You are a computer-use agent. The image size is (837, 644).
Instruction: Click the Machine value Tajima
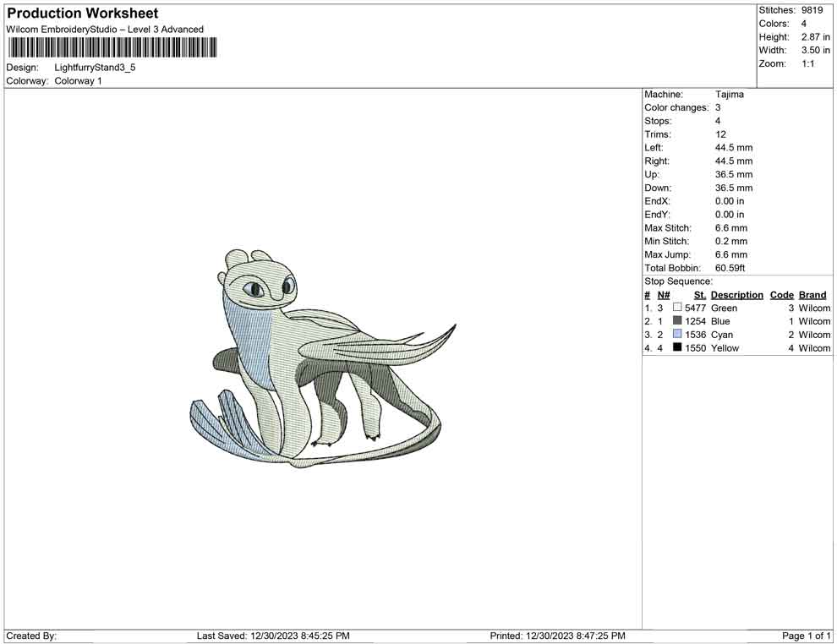pyautogui.click(x=729, y=94)
